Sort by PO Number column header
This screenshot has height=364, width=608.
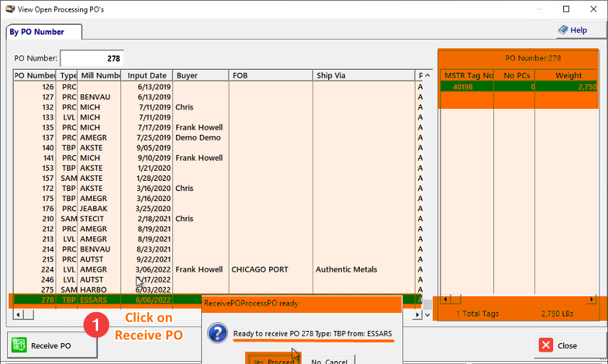(x=35, y=75)
